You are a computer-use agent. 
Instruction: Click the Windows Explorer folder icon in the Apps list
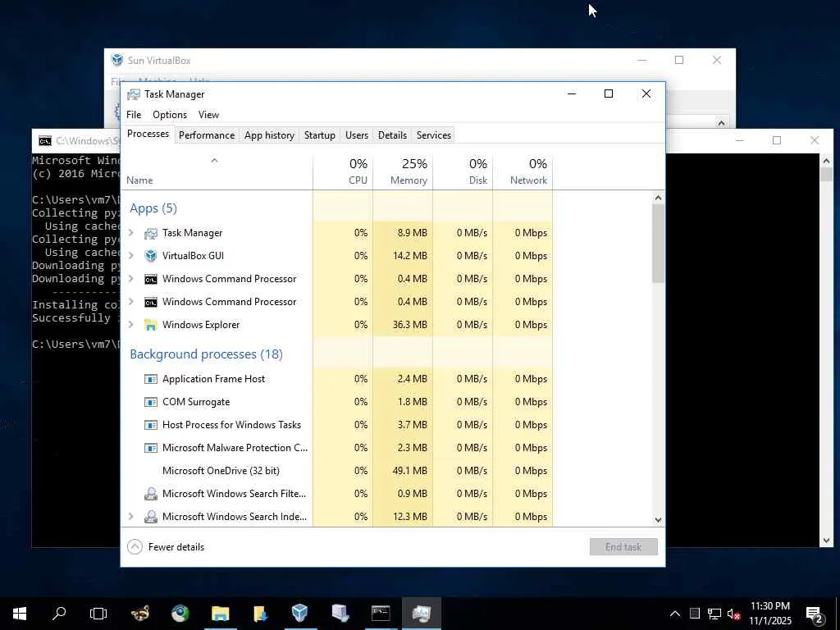point(151,325)
